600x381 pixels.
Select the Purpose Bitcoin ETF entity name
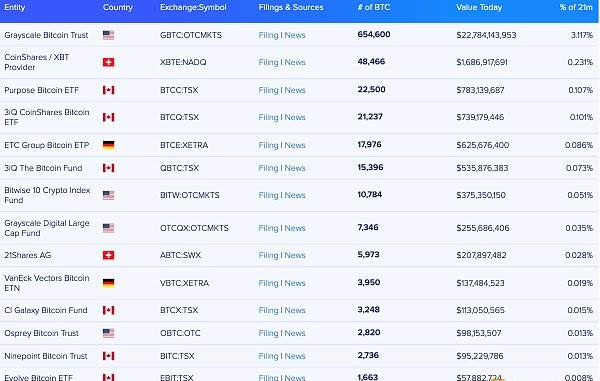click(41, 90)
